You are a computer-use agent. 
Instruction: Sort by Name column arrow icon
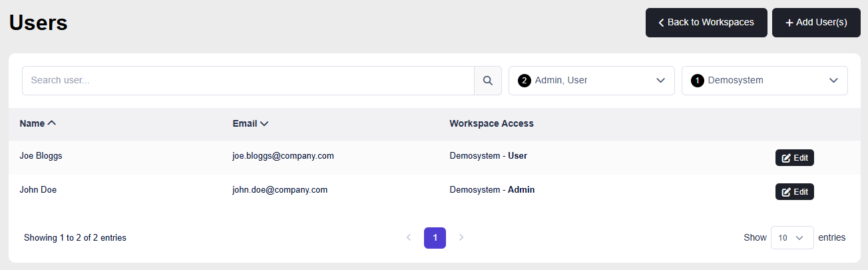click(x=52, y=123)
